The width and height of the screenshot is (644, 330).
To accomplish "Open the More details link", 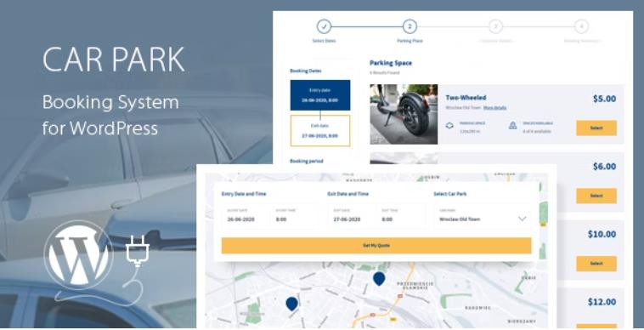I will (x=494, y=108).
